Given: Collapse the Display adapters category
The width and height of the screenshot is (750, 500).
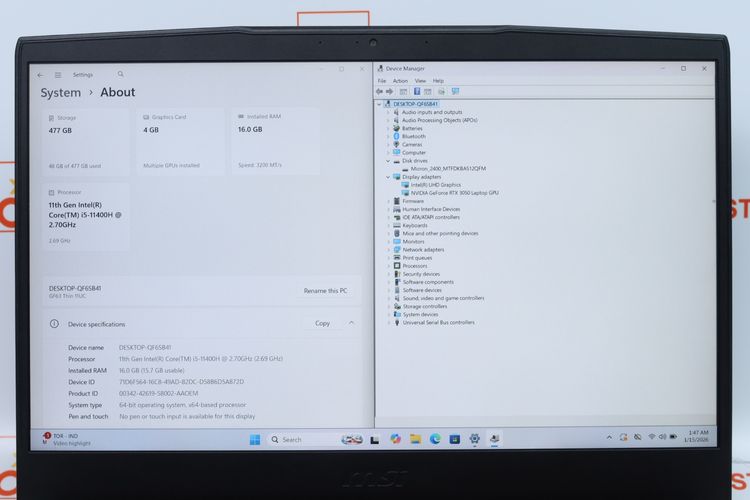Looking at the screenshot, I should [388, 177].
